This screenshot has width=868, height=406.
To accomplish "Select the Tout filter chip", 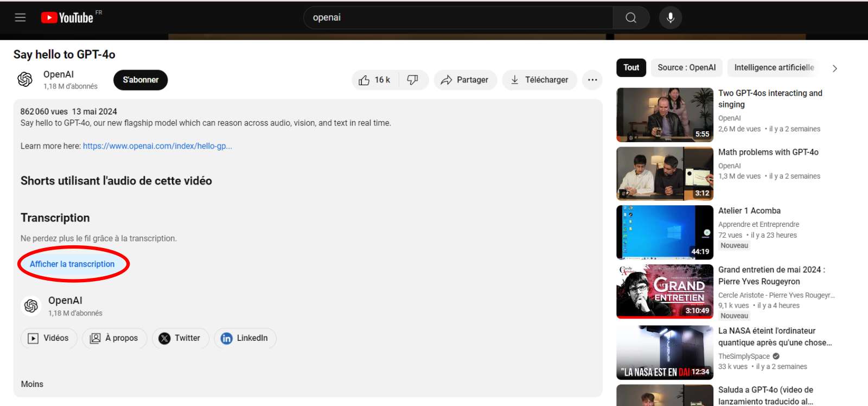I will tap(631, 67).
